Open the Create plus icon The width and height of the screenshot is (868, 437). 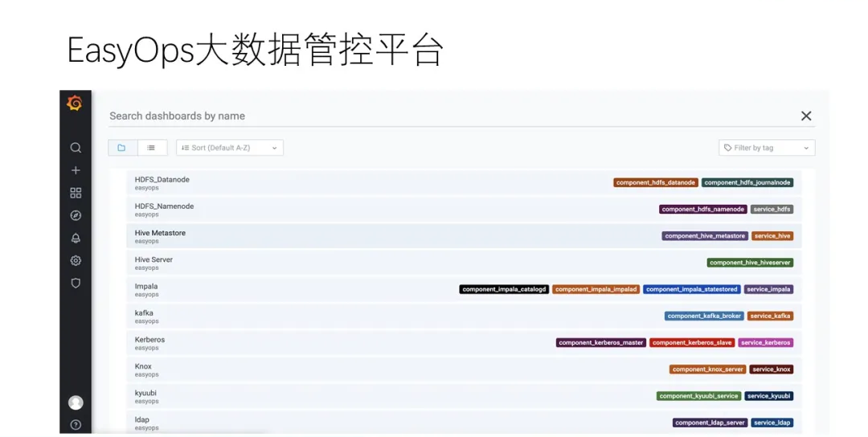tap(76, 170)
